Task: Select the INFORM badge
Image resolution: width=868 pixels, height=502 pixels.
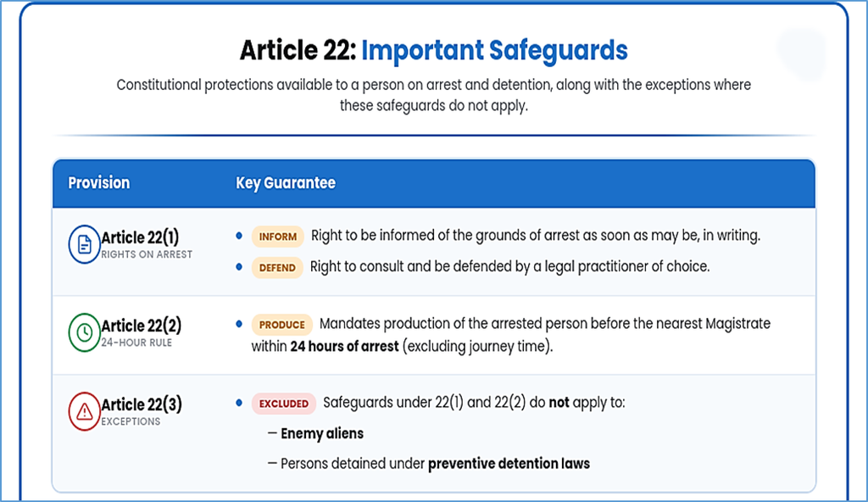Action: point(277,237)
